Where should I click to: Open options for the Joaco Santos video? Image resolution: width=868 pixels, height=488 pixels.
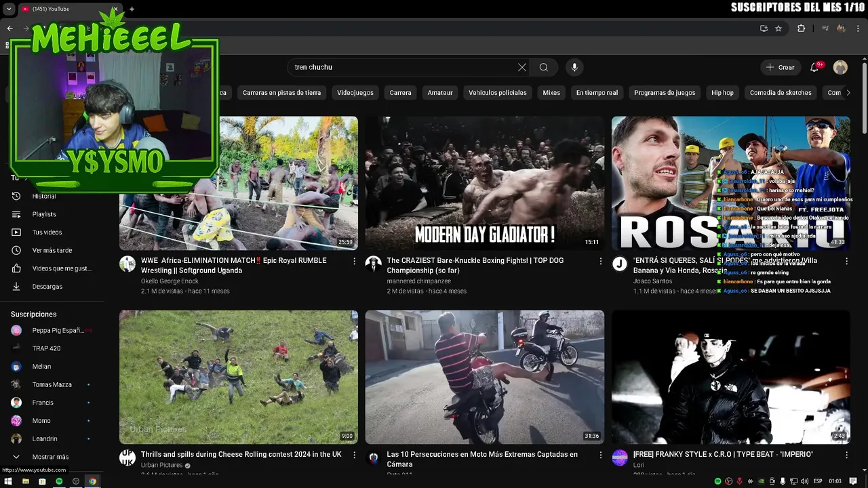pos(846,261)
